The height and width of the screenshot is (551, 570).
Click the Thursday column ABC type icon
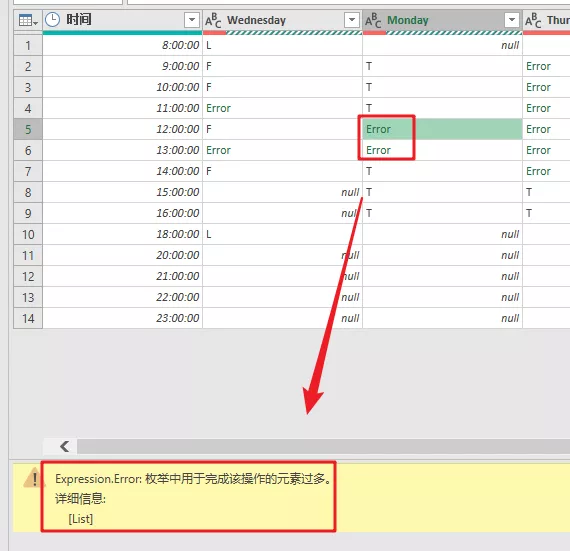(x=533, y=20)
